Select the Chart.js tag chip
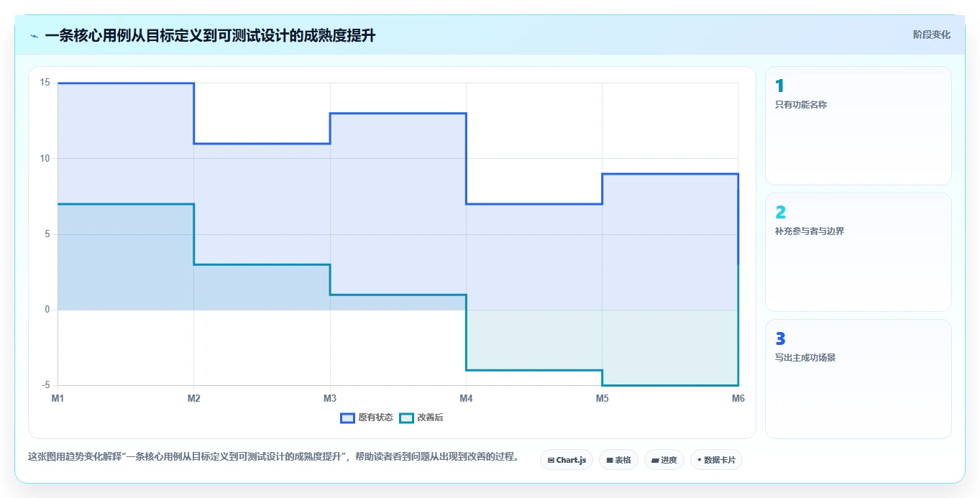Viewport: 980px width, 498px height. [567, 460]
